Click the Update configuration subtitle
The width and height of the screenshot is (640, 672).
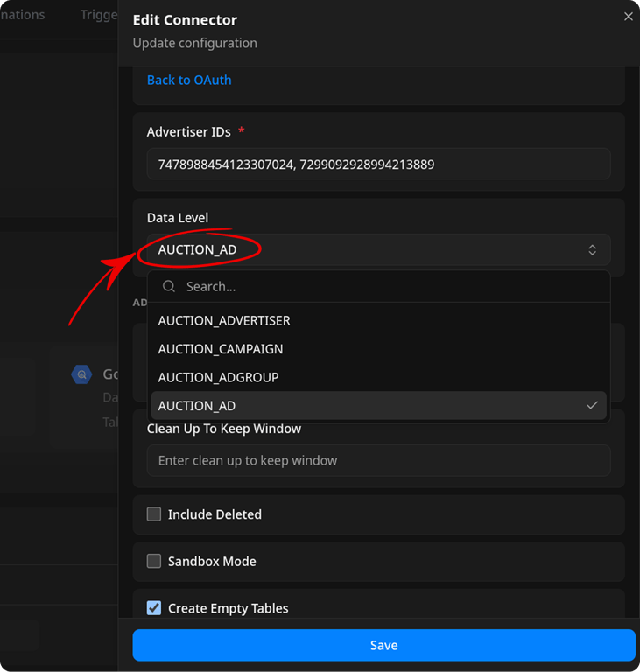point(194,43)
